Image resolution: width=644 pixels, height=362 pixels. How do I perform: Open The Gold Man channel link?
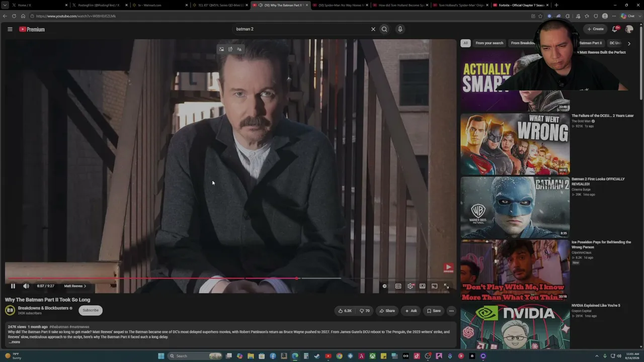tap(581, 121)
